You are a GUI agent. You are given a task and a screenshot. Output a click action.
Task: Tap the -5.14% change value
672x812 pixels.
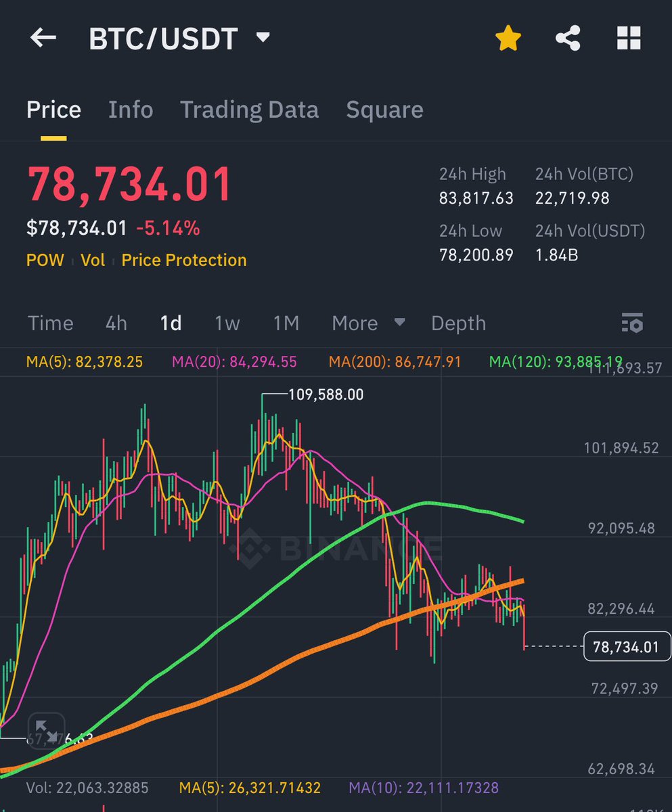(168, 228)
